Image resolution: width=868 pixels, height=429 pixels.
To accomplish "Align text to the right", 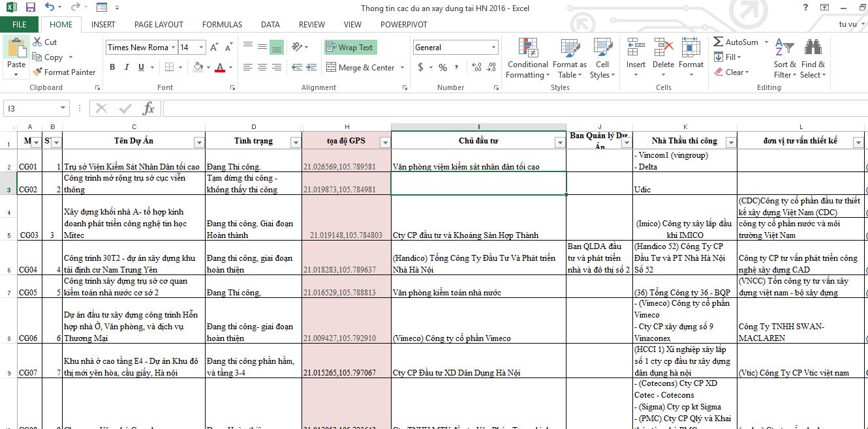I will (x=276, y=67).
